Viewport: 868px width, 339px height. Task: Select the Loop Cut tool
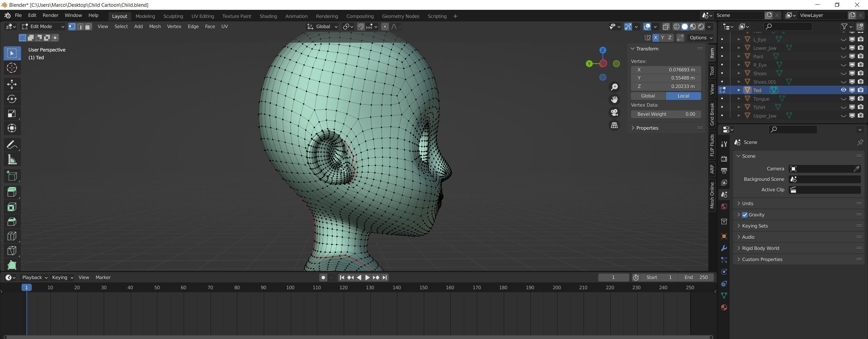(x=12, y=236)
